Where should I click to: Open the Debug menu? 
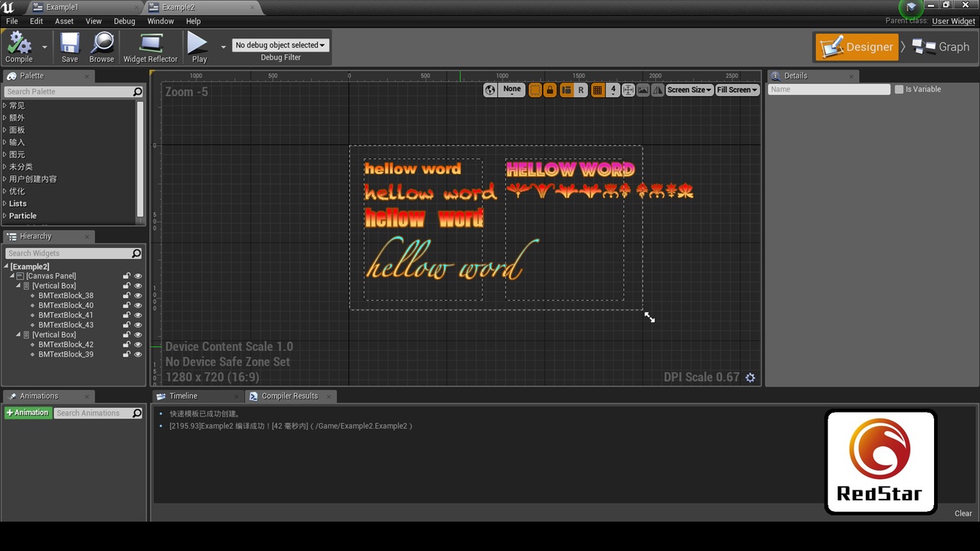tap(124, 21)
